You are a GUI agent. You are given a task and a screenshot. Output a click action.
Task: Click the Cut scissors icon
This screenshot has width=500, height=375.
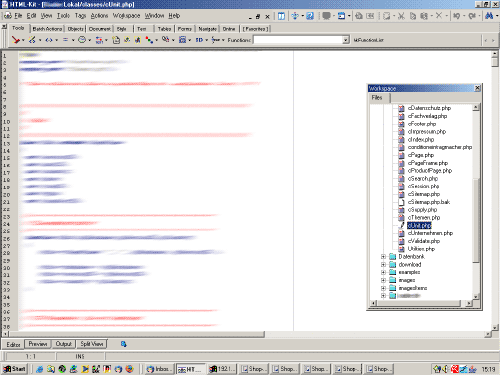pos(401,16)
